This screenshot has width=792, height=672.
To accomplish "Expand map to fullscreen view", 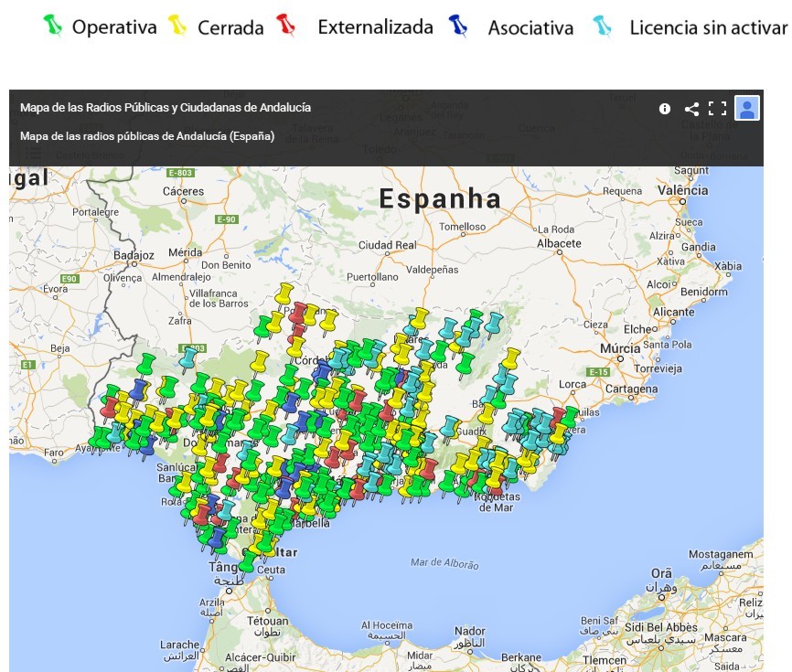I will pos(717,109).
